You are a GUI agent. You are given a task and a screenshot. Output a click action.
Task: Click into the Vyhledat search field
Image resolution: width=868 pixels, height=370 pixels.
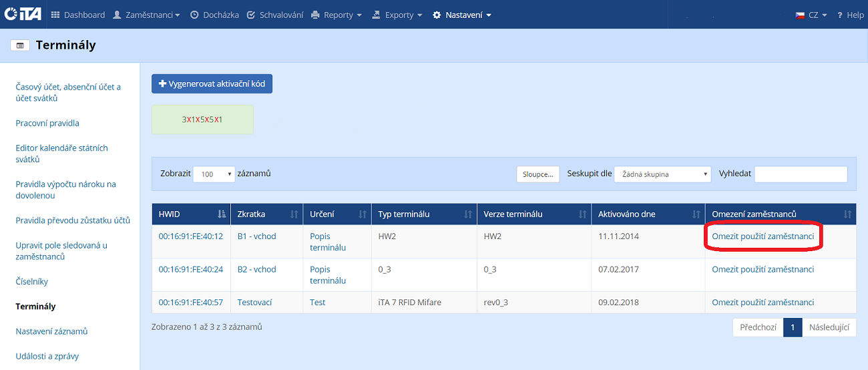coord(800,174)
